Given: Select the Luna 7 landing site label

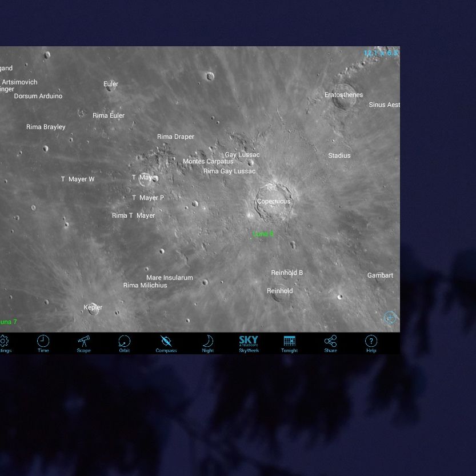Looking at the screenshot, I should (8, 322).
